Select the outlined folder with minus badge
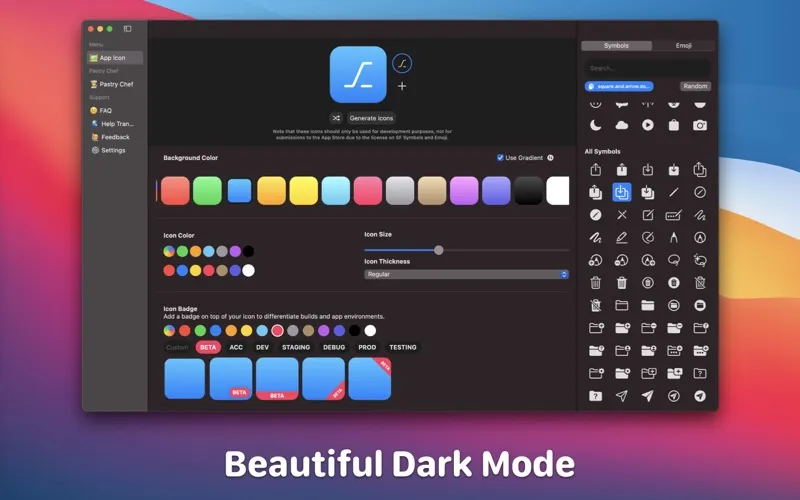Screen dimensions: 800x500 pyautogui.click(x=648, y=328)
